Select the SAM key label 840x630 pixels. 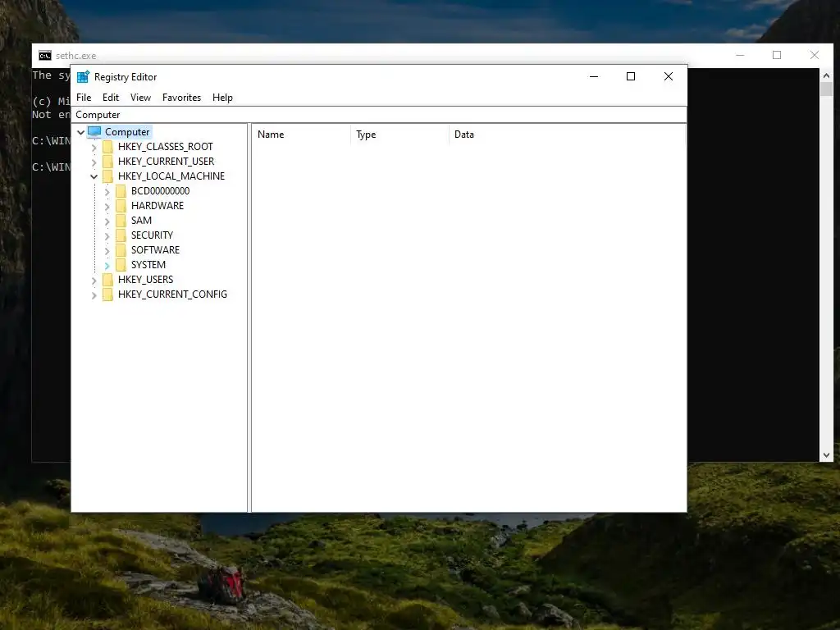[x=141, y=220]
